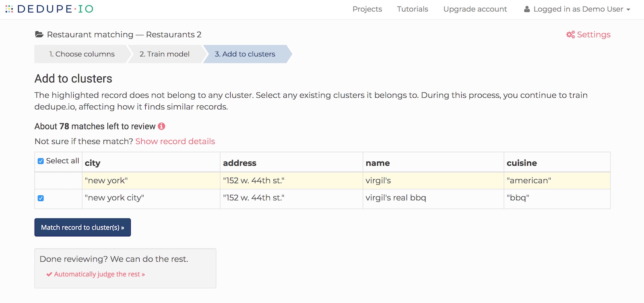The width and height of the screenshot is (644, 303).
Task: Click the virgil's name cell
Action: 433,180
